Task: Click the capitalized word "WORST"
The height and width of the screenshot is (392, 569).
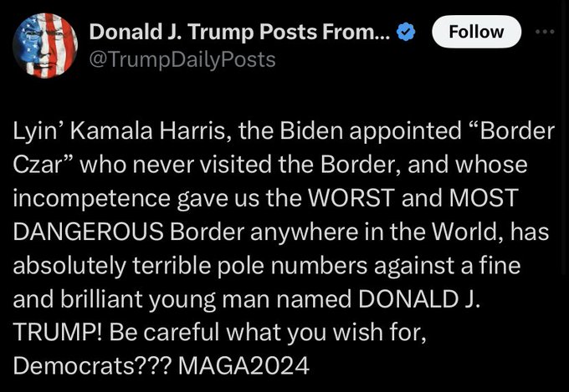Action: click(x=351, y=198)
